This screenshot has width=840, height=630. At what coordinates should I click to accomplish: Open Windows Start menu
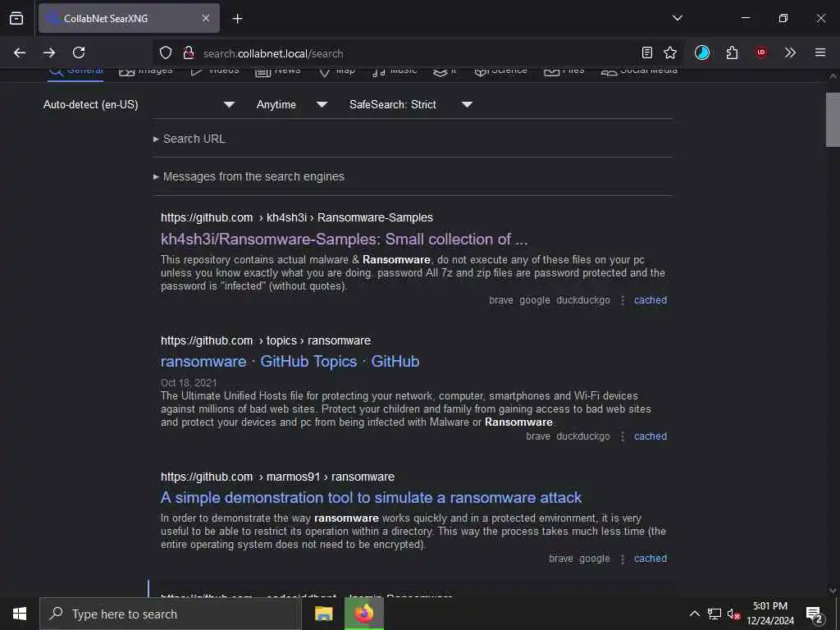tap(20, 614)
